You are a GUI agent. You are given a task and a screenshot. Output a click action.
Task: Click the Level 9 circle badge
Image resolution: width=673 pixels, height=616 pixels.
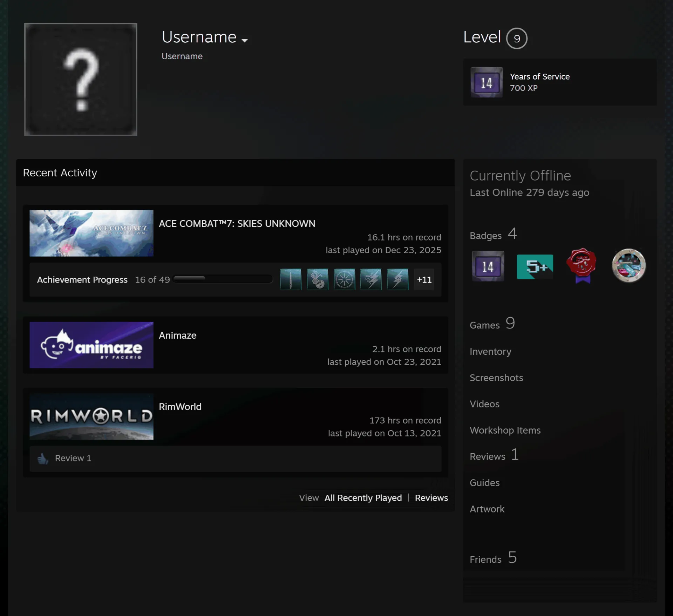pyautogui.click(x=517, y=38)
